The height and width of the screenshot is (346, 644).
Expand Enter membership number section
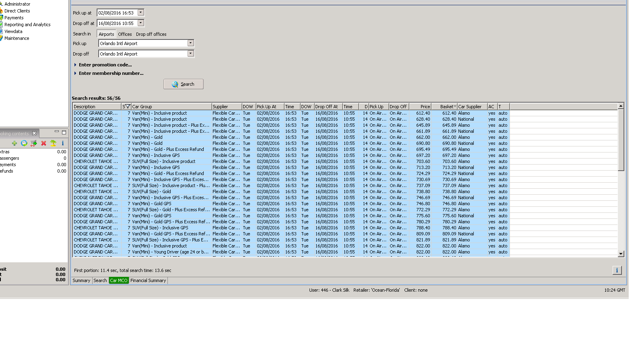(x=109, y=73)
